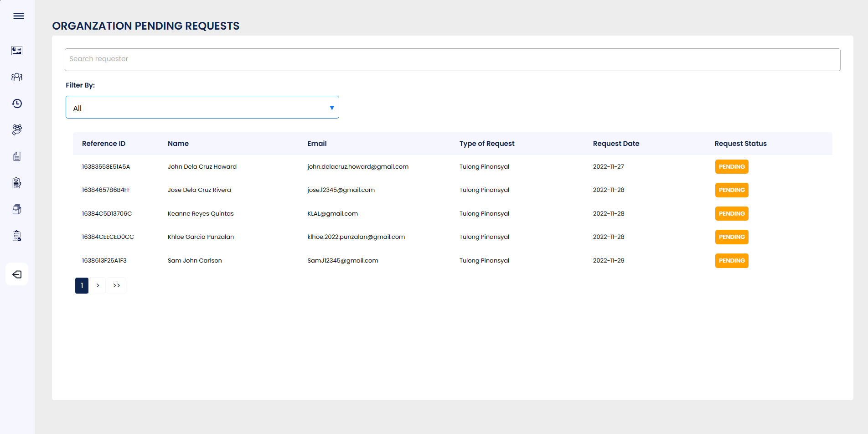This screenshot has height=434, width=868.
Task: Open the history clock icon
Action: pyautogui.click(x=17, y=103)
